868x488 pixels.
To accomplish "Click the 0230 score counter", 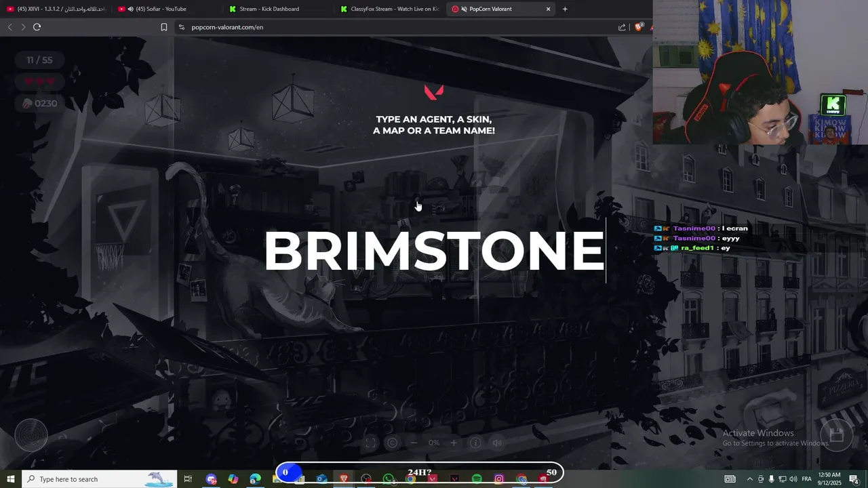I will [x=39, y=103].
